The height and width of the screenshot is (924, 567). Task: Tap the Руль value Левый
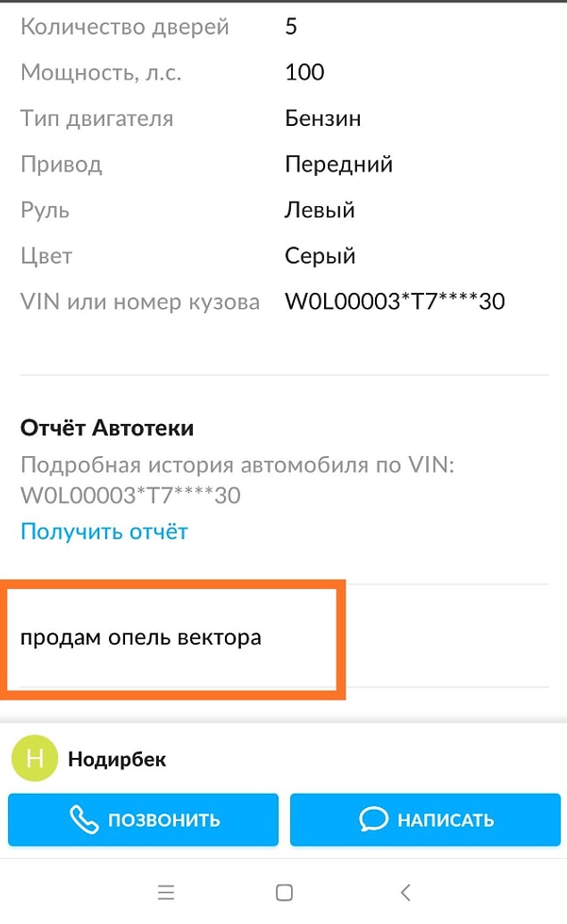coord(320,211)
